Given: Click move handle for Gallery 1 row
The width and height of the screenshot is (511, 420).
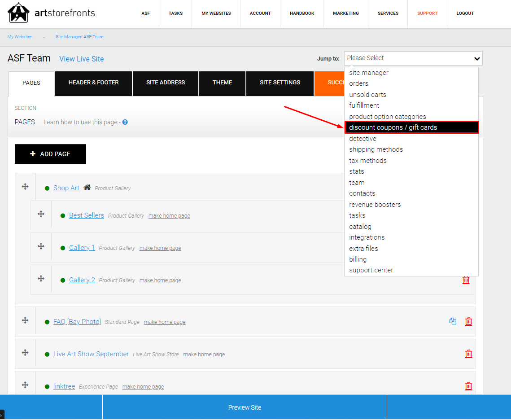Looking at the screenshot, I should (41, 246).
